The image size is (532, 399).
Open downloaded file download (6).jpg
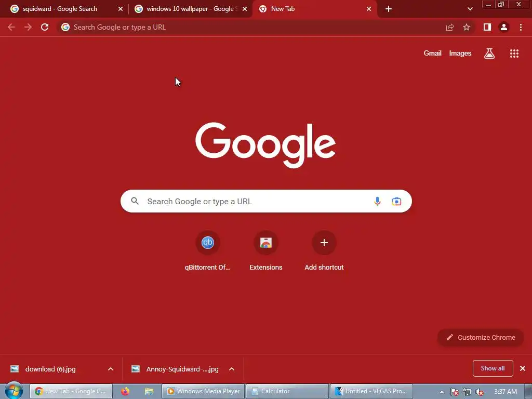coord(50,369)
